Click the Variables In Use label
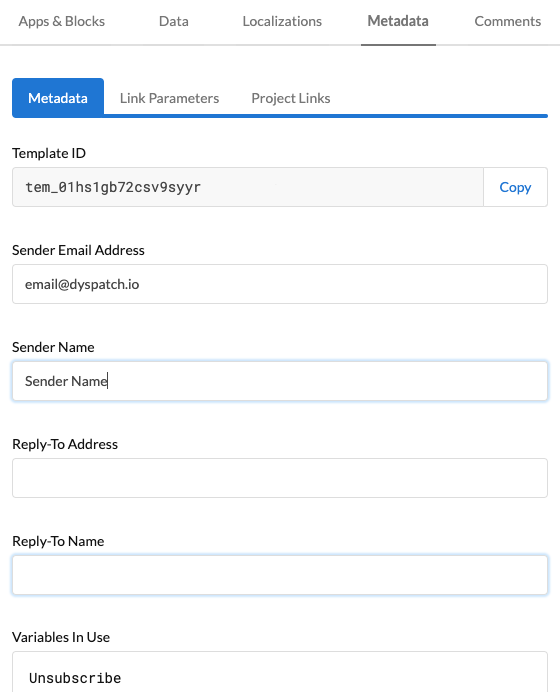This screenshot has height=692, width=560. 61,637
